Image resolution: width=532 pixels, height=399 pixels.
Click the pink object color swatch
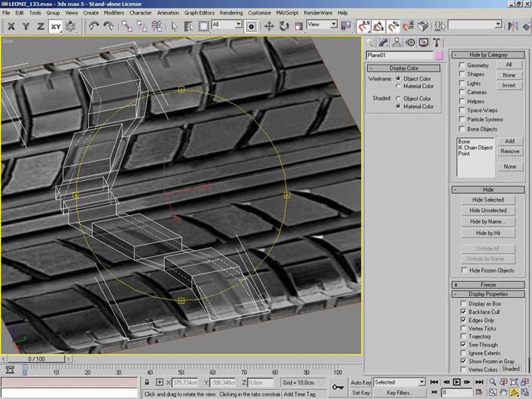pyautogui.click(x=439, y=55)
